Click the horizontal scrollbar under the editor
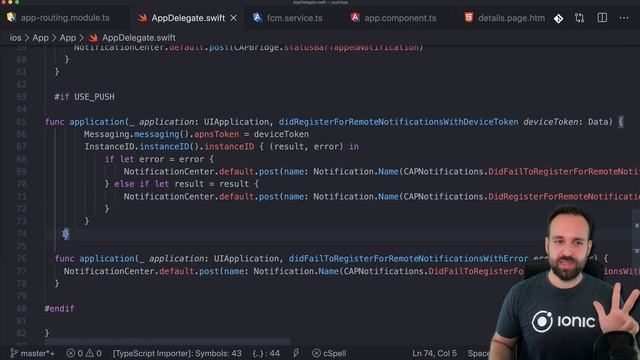This screenshot has width=640, height=360. (x=169, y=341)
